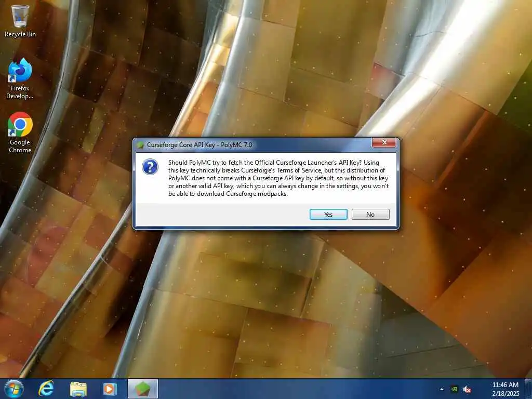Click the blue question mark icon in dialog
The height and width of the screenshot is (399, 532).
150,167
